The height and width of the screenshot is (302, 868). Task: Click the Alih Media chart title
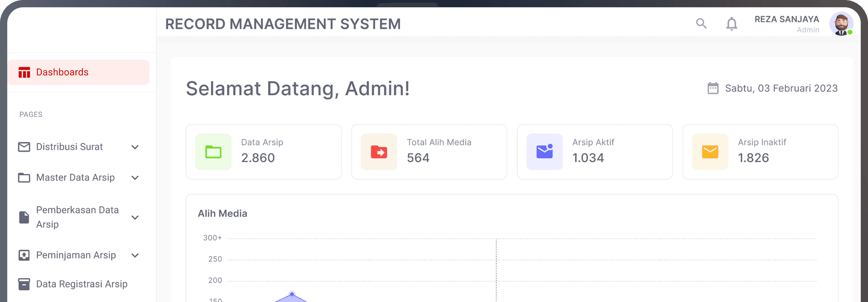[222, 214]
